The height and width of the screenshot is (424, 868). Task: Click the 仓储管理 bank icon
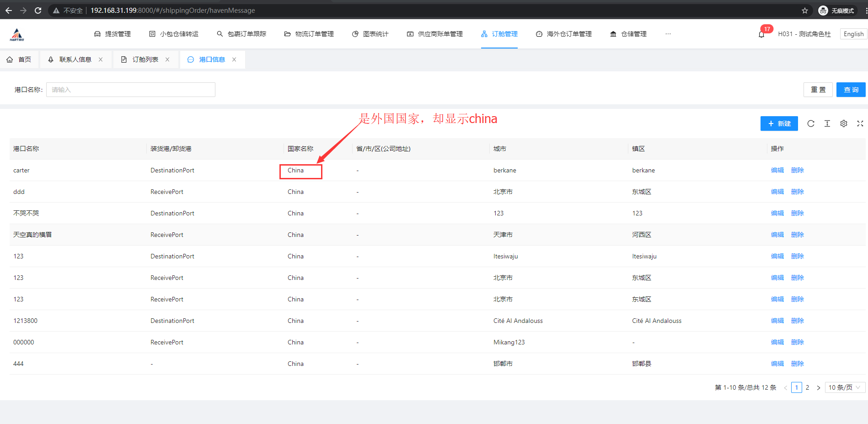(613, 33)
